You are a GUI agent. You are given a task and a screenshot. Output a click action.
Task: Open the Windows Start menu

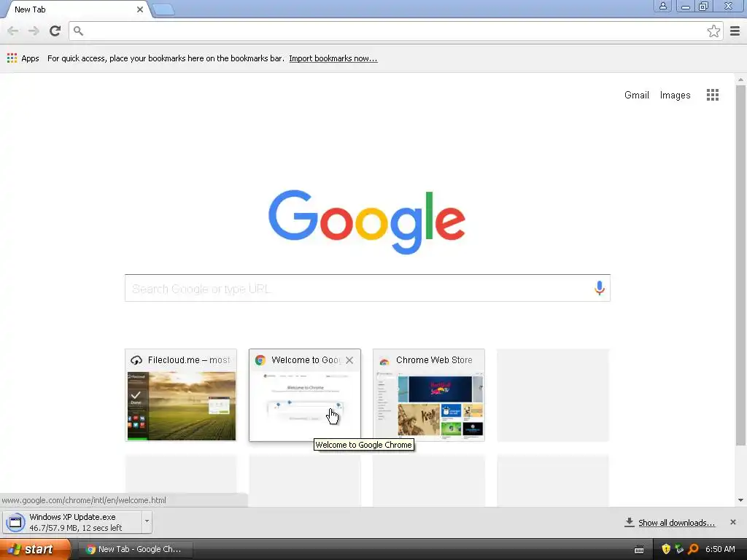click(x=35, y=549)
